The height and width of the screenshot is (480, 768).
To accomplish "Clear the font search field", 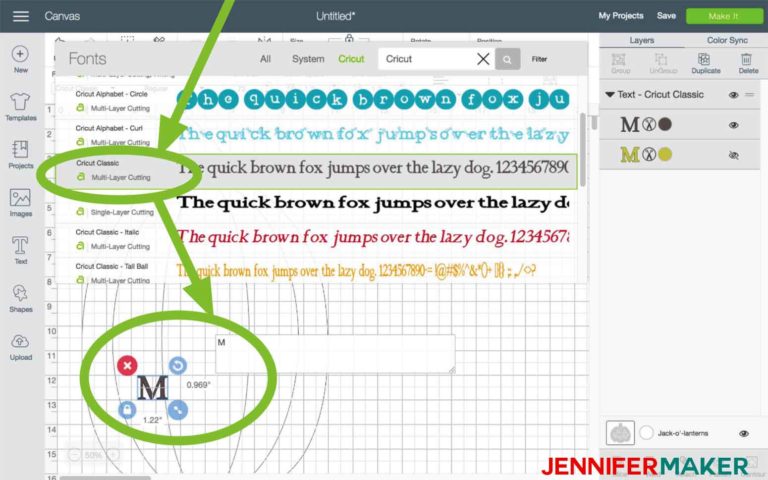I will pyautogui.click(x=483, y=59).
